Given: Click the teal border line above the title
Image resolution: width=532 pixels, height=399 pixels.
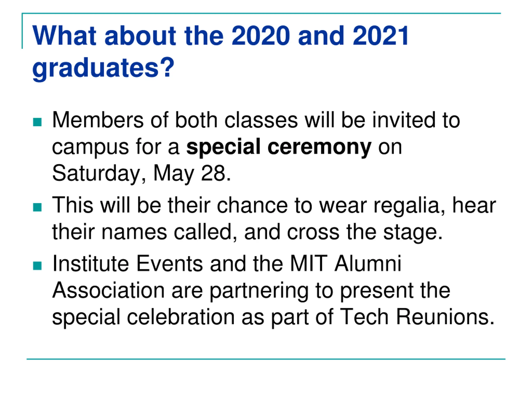Looking at the screenshot, I should coord(261,14).
